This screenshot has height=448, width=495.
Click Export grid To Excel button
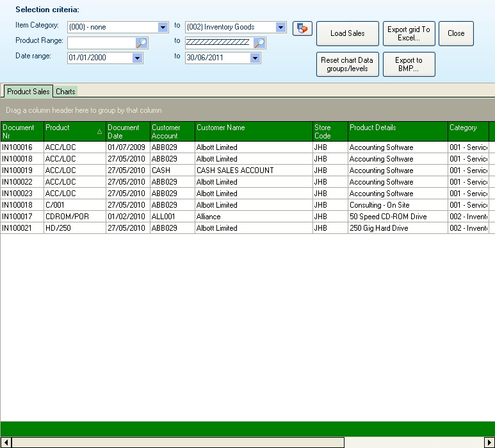409,33
